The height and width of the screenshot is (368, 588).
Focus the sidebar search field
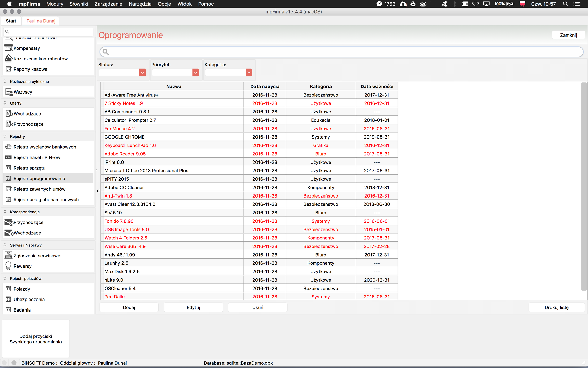pos(48,32)
